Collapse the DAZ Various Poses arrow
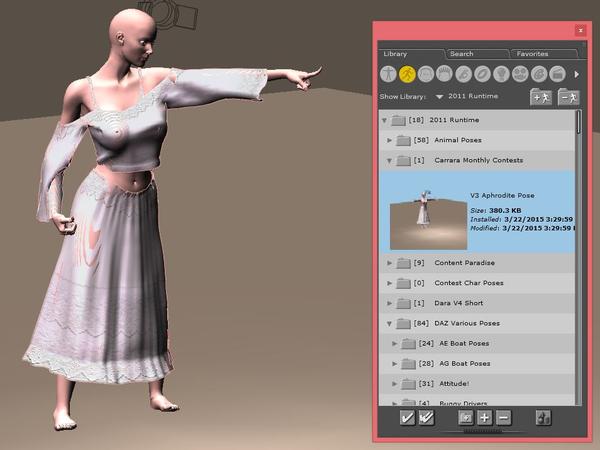Viewport: 600px width, 450px height. [390, 324]
